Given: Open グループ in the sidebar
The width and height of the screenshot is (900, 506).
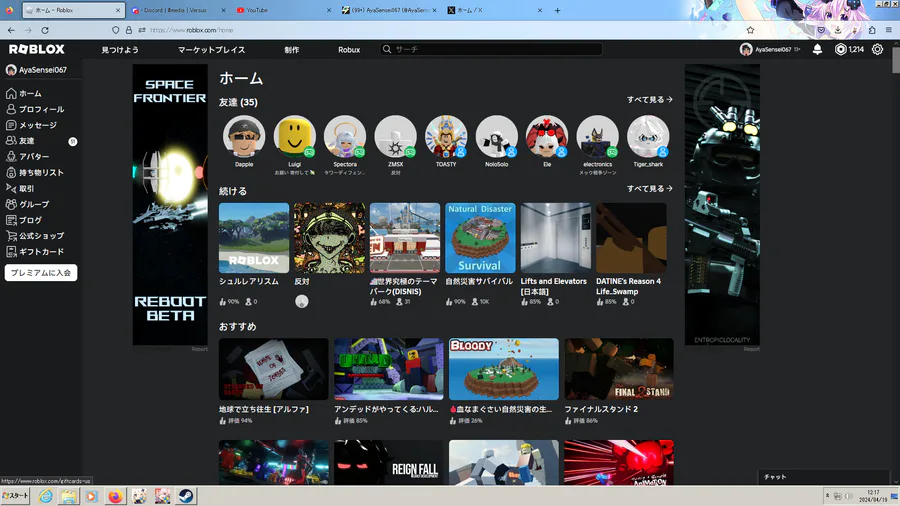Looking at the screenshot, I should click(x=28, y=204).
